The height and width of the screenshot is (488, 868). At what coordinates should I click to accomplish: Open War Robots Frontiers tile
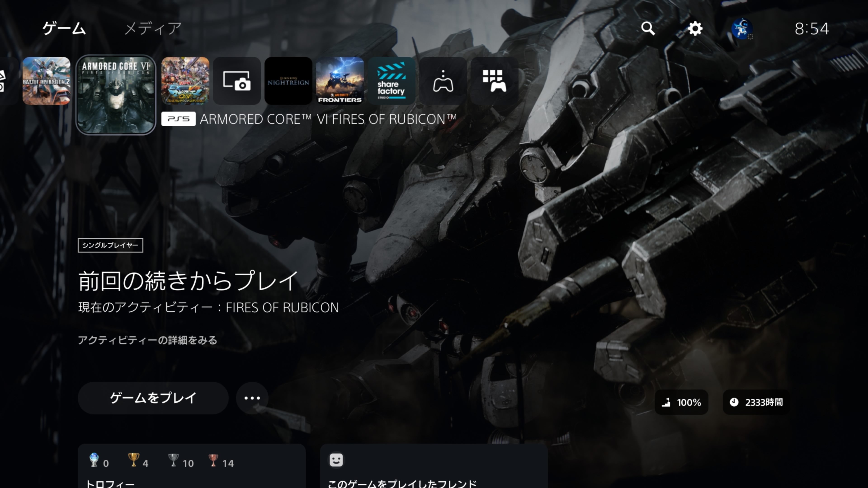340,82
